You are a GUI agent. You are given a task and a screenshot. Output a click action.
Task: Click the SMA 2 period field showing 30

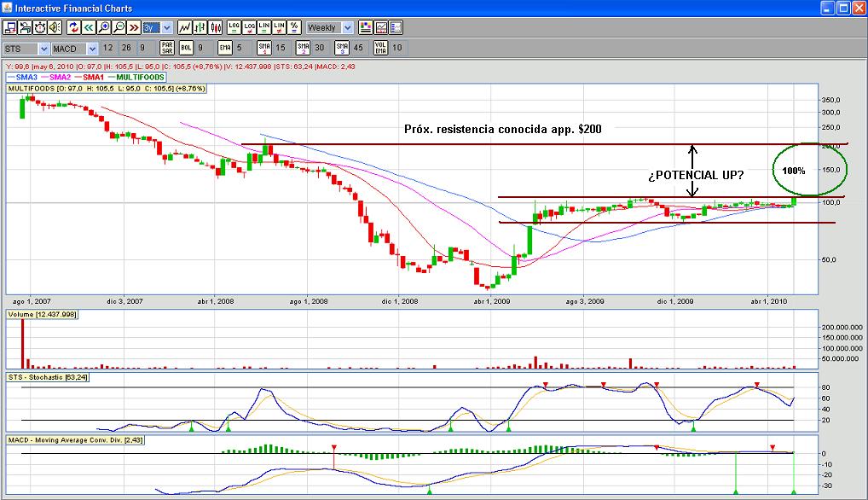(320, 48)
